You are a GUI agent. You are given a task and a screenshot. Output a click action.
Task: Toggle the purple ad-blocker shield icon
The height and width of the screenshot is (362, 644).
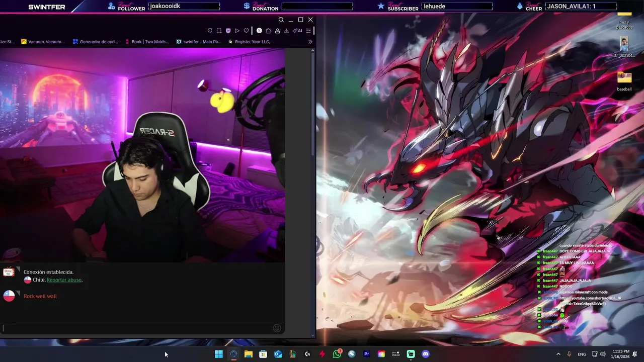coord(228,31)
